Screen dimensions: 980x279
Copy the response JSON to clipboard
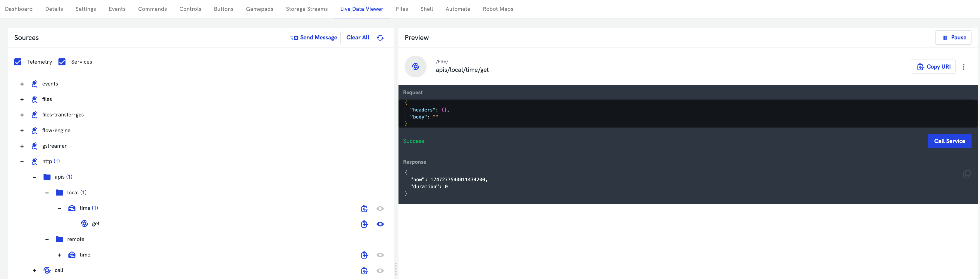967,174
